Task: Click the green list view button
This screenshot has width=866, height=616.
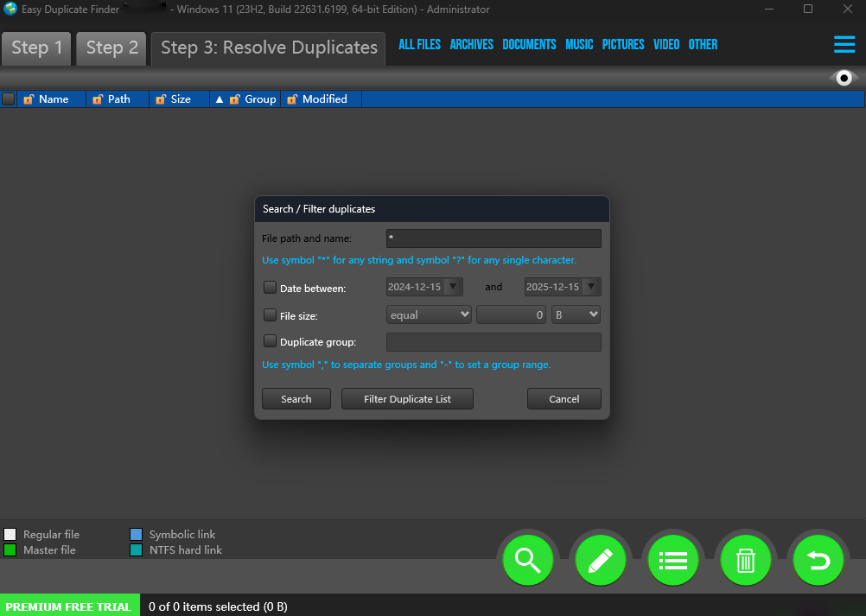Action: click(x=672, y=561)
